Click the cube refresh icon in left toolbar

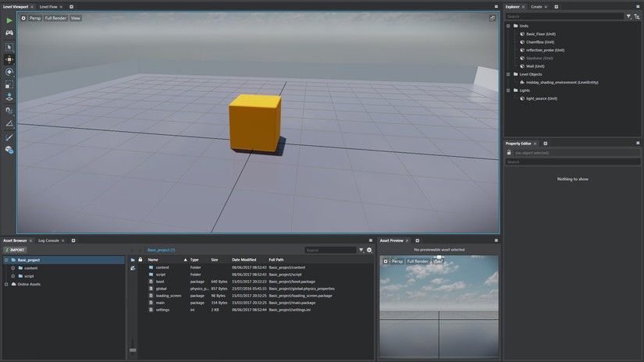9,151
